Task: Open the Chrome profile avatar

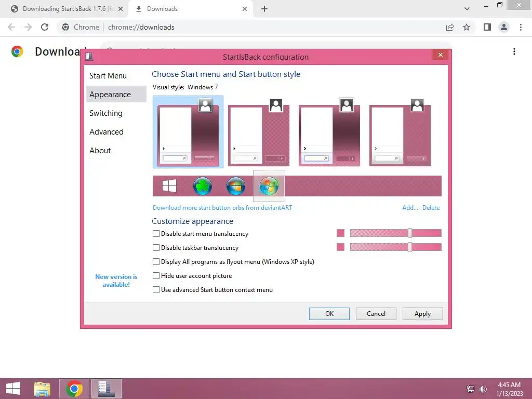Action: tap(504, 27)
